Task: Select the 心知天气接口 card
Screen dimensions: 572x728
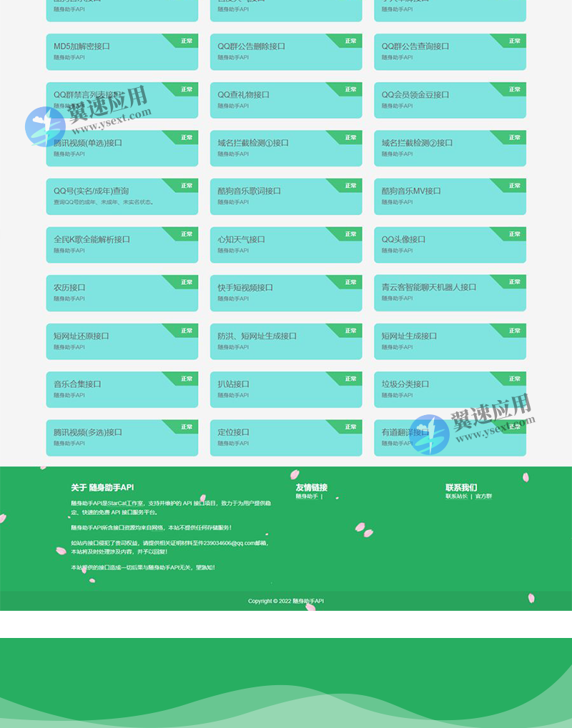Action: point(286,244)
